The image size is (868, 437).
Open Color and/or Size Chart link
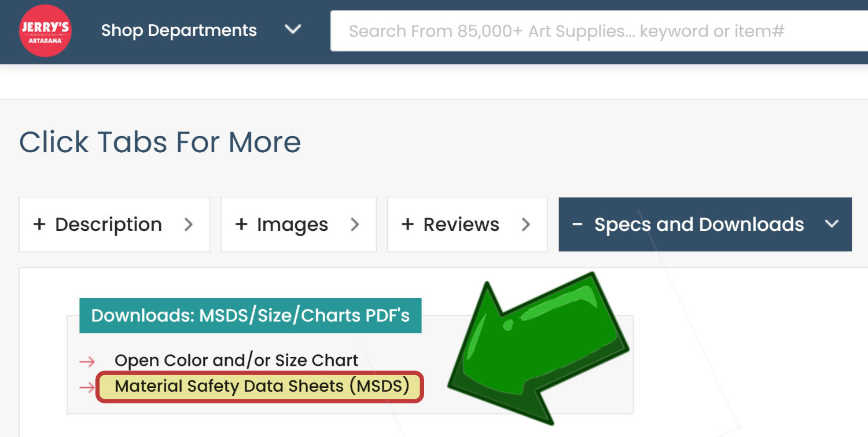pos(236,361)
